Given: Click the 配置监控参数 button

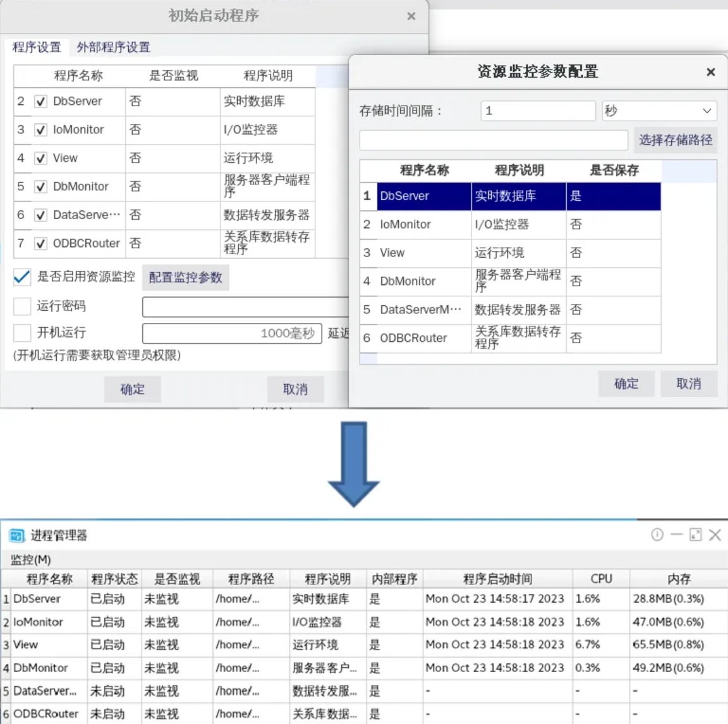Looking at the screenshot, I should (185, 277).
